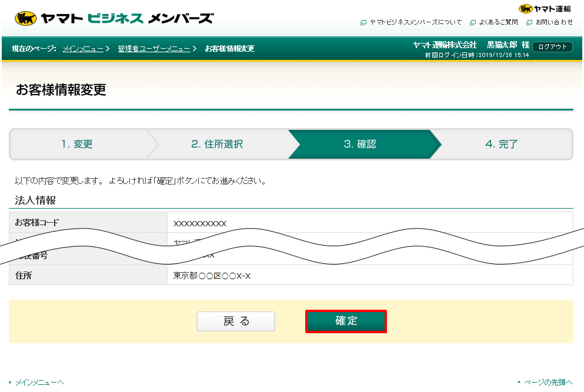Confirm changes with the 確定 button
Image resolution: width=584 pixels, height=392 pixels.
(346, 321)
